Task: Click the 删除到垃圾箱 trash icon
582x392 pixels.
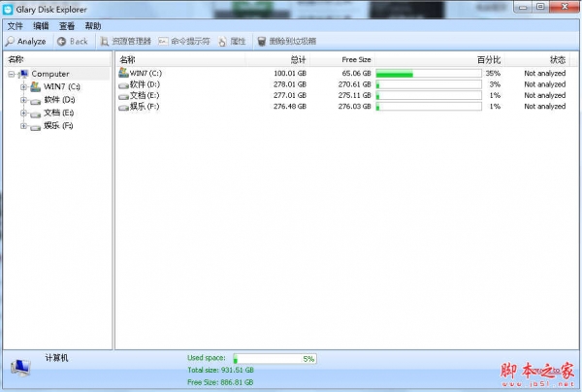Action: pyautogui.click(x=262, y=42)
